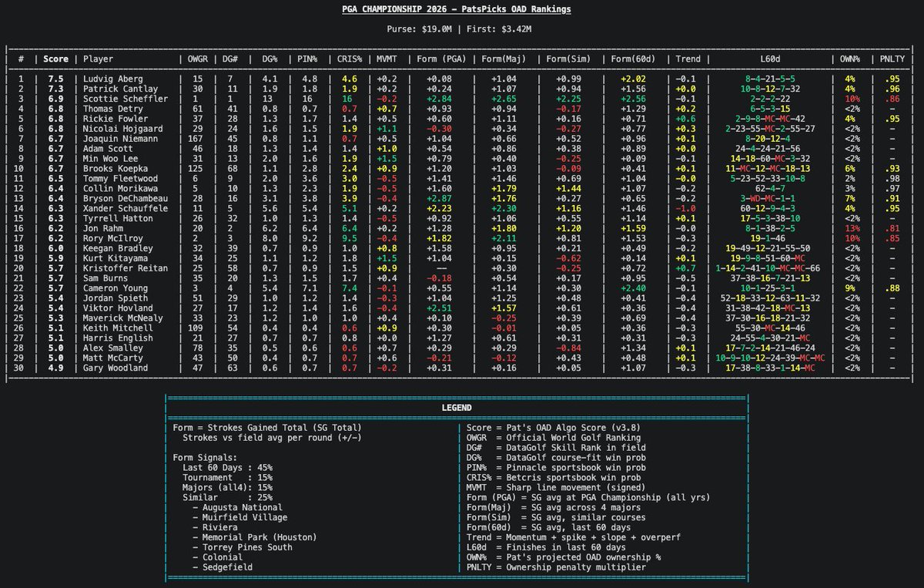Click the OWGR column header
This screenshot has width=924, height=588.
pyautogui.click(x=199, y=59)
